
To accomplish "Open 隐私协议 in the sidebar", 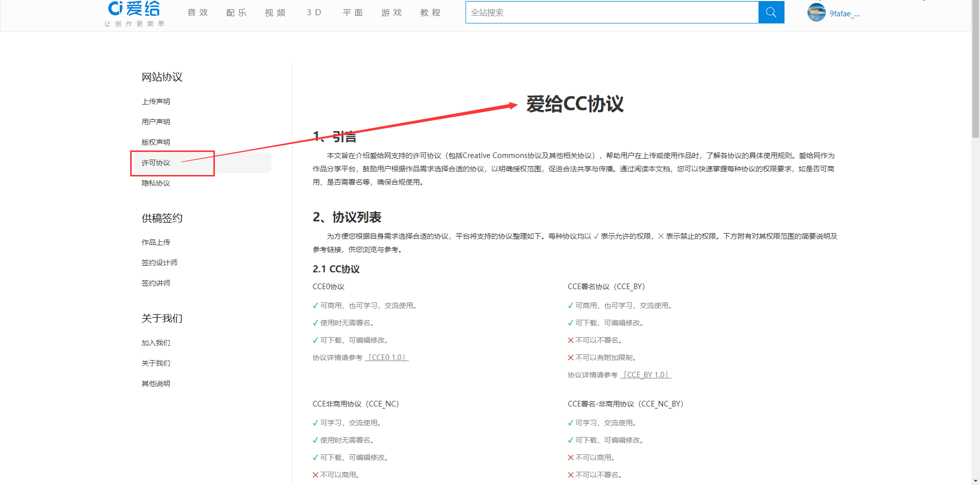I will point(156,183).
